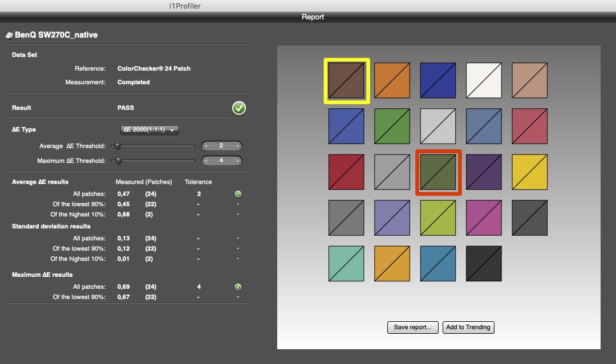Click the green check for maximum ΔE tolerance
Viewport: 616px width, 364px height.
point(238,287)
